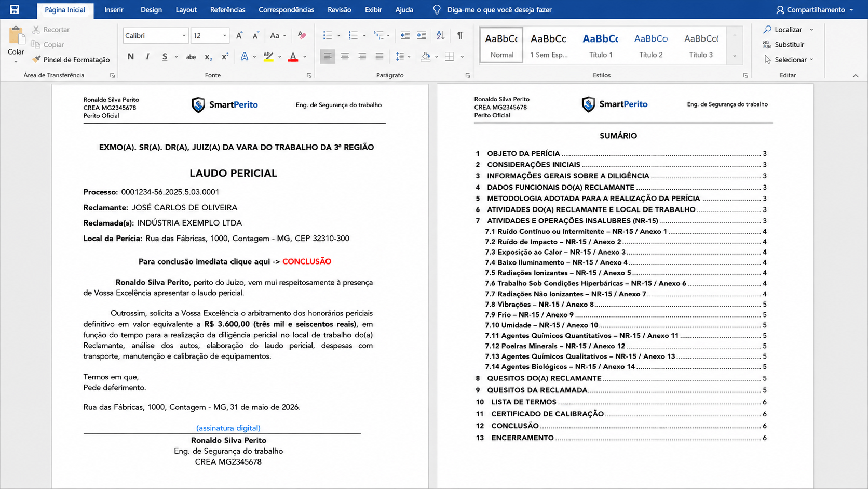This screenshot has width=868, height=489.
Task: Apply the Título 1 style
Action: [x=601, y=45]
